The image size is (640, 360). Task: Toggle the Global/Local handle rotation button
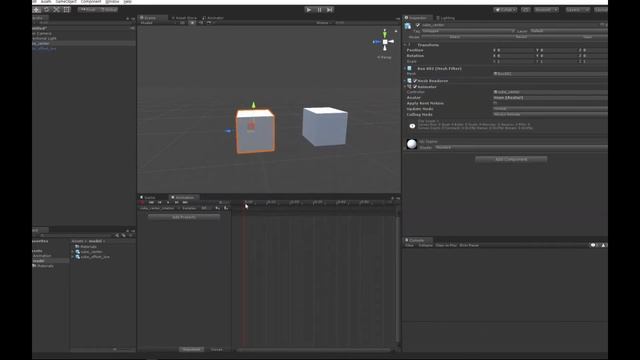tap(109, 9)
